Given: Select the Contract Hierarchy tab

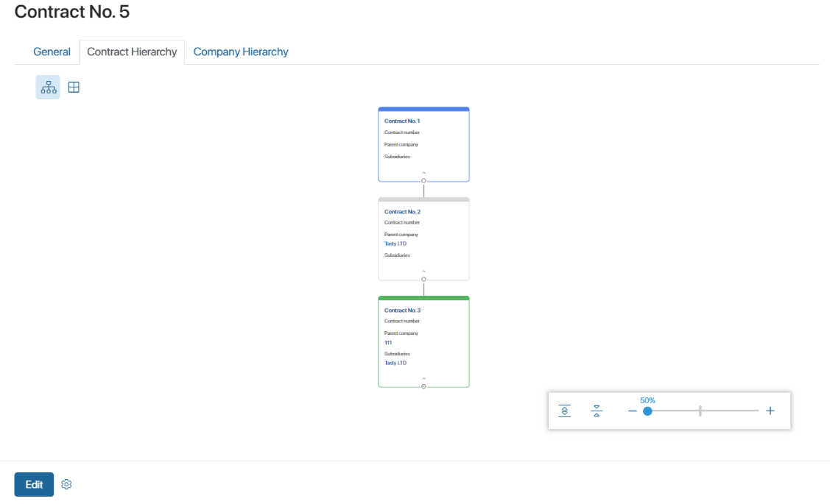Looking at the screenshot, I should 132,52.
